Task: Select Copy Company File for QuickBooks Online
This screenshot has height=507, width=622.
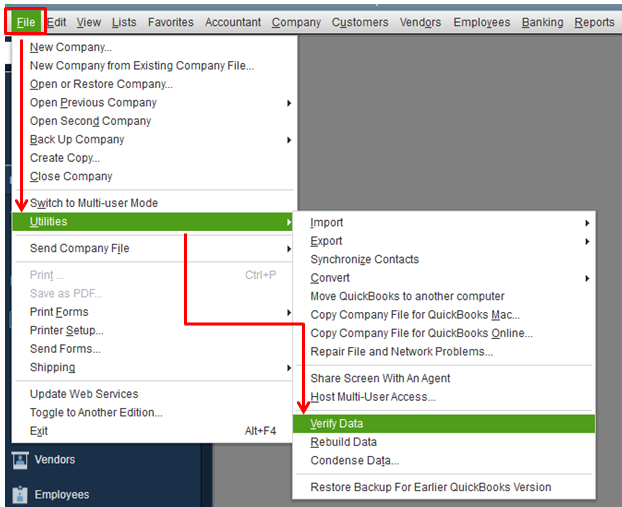Action: [x=444, y=333]
